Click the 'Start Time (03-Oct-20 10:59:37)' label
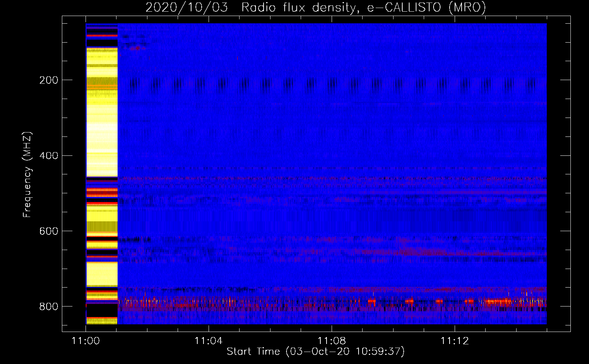 (316, 352)
